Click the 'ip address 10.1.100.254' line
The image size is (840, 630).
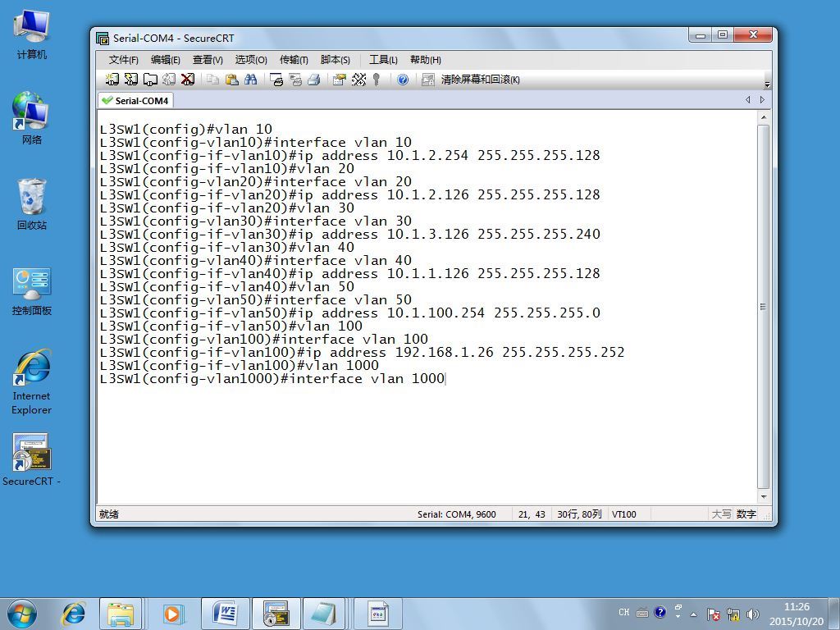point(349,313)
